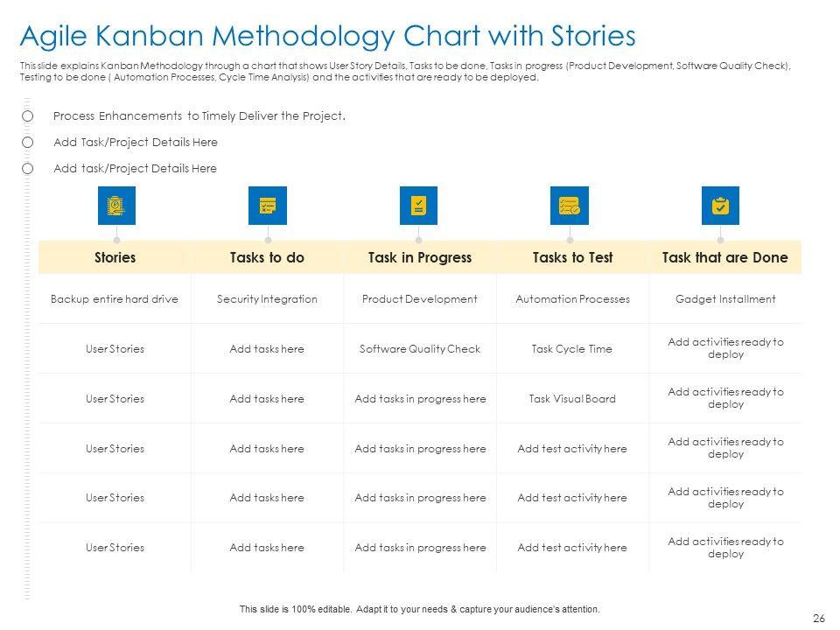Click the Tasks to do checklist icon

pyautogui.click(x=267, y=206)
